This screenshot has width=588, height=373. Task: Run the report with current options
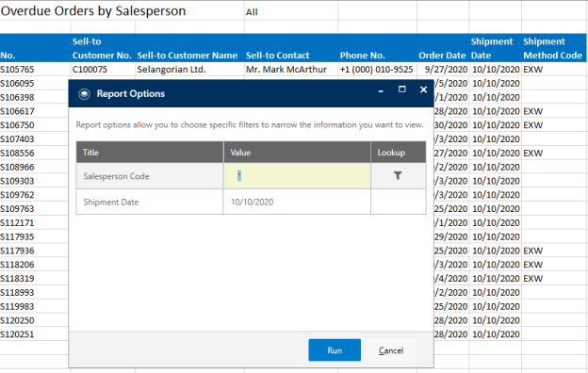click(x=335, y=350)
